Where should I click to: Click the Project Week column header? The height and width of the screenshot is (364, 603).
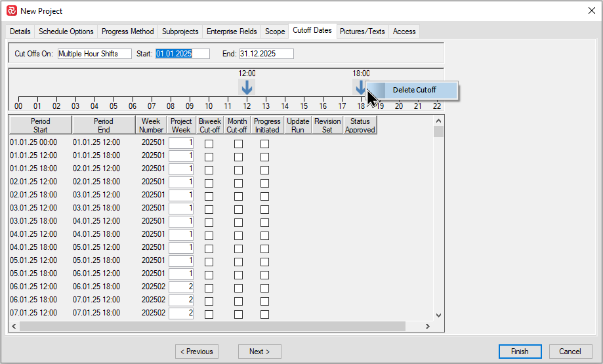coord(181,125)
